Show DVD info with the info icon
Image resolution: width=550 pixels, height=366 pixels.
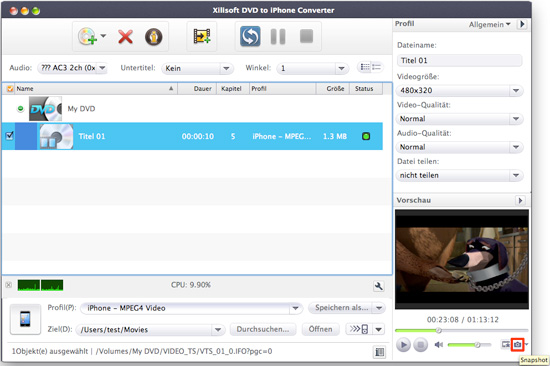[154, 36]
